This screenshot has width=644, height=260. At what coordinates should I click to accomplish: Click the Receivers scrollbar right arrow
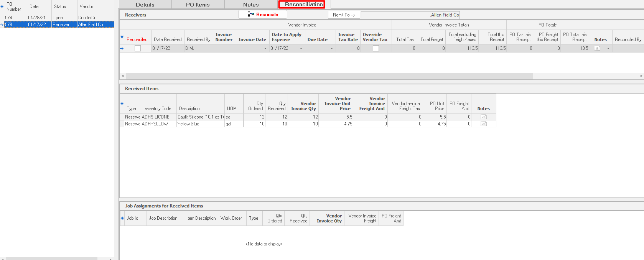tap(641, 76)
